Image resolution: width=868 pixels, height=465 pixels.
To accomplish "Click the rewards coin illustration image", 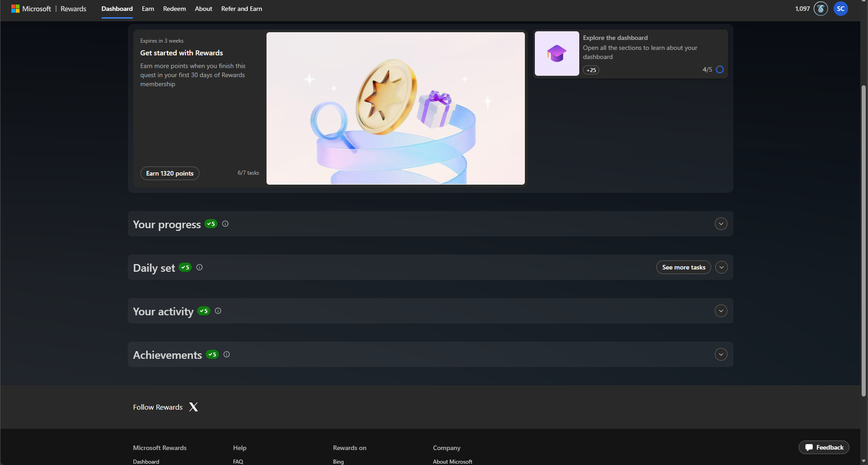I will click(396, 108).
